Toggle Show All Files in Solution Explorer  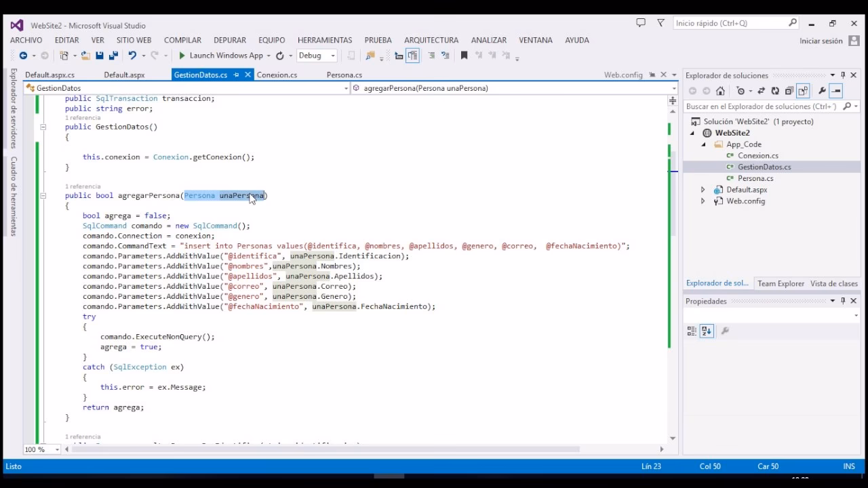[803, 91]
